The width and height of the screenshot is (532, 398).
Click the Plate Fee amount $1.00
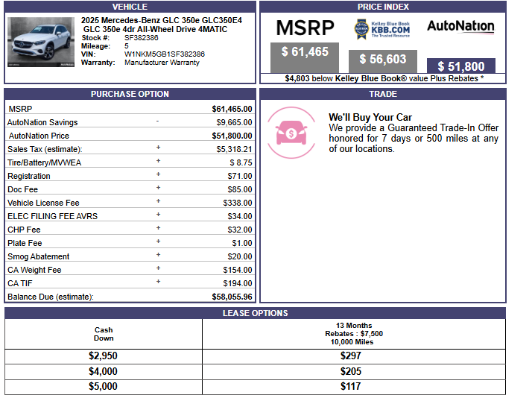pyautogui.click(x=242, y=243)
